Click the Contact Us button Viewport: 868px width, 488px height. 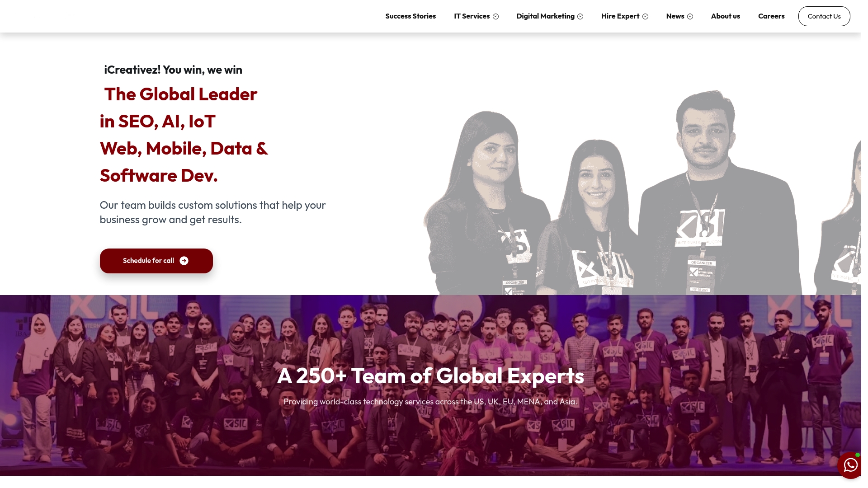point(824,16)
